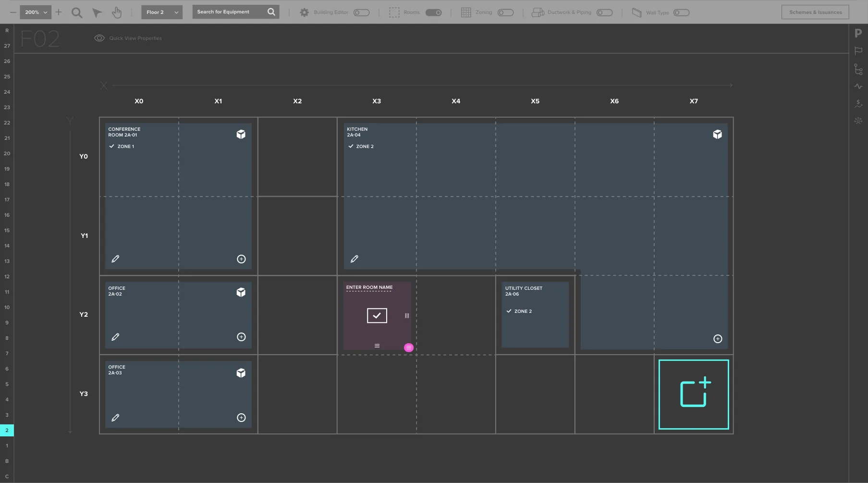Click Quick View Properties eye icon
This screenshot has width=868, height=483.
[x=99, y=38]
